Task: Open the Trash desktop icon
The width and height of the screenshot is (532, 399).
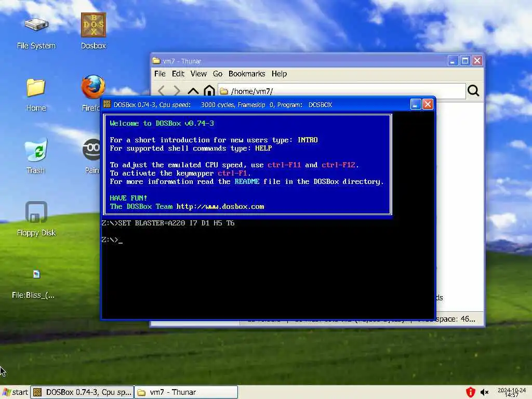Action: tap(36, 150)
